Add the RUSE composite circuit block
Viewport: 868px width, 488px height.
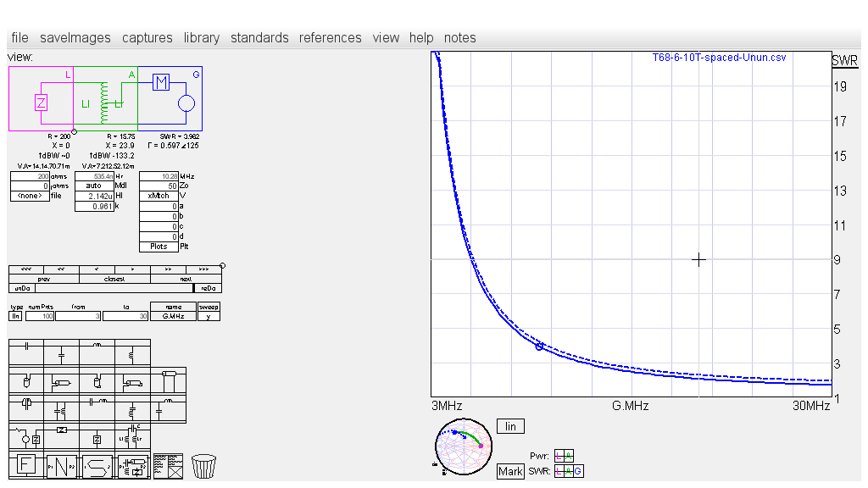(x=133, y=467)
